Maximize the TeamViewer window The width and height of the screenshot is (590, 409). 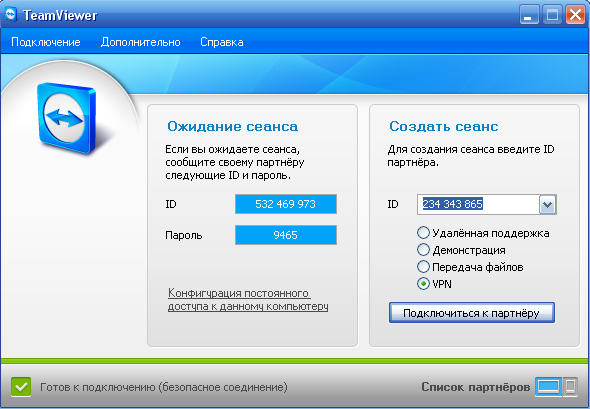tap(552, 15)
